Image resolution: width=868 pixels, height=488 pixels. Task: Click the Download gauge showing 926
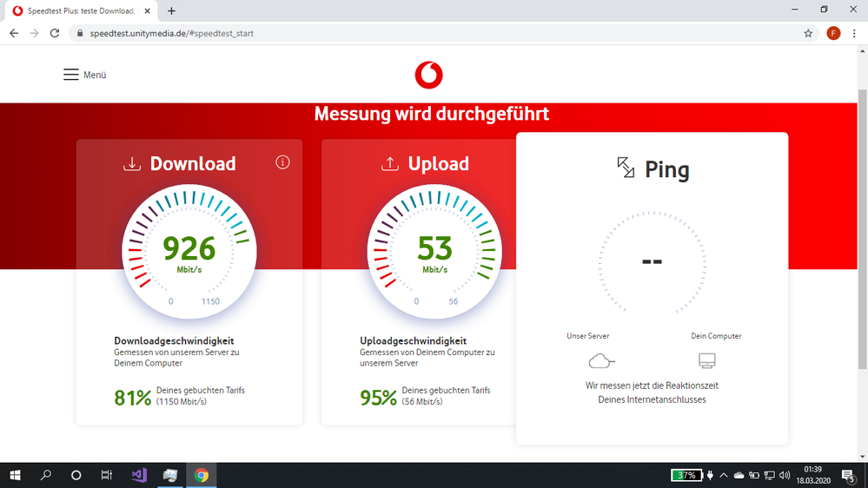point(189,252)
